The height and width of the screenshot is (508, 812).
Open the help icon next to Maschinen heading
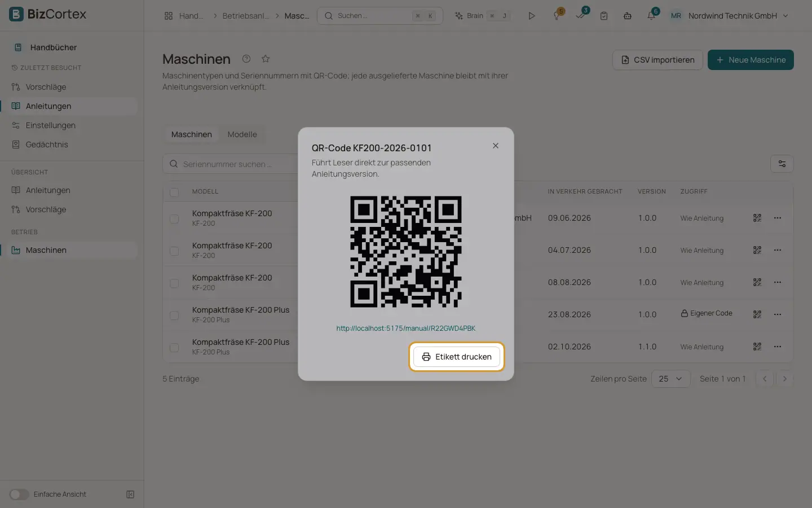pos(246,59)
